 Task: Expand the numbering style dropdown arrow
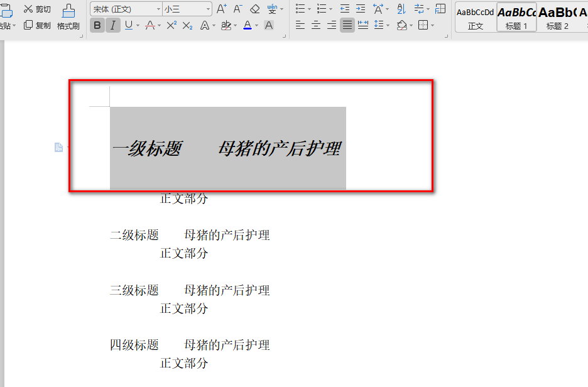pyautogui.click(x=330, y=9)
